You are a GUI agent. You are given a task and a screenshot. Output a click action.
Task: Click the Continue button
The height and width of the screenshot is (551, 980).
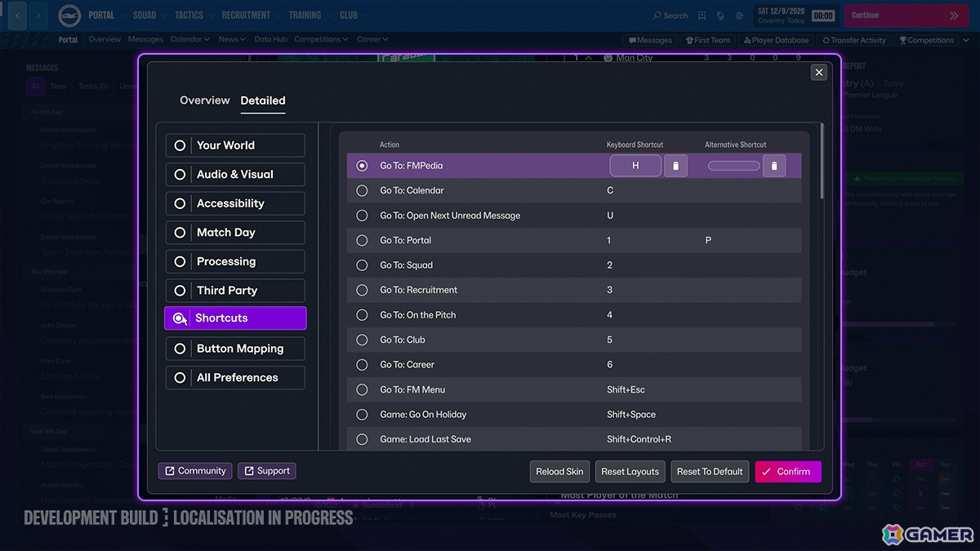[906, 16]
